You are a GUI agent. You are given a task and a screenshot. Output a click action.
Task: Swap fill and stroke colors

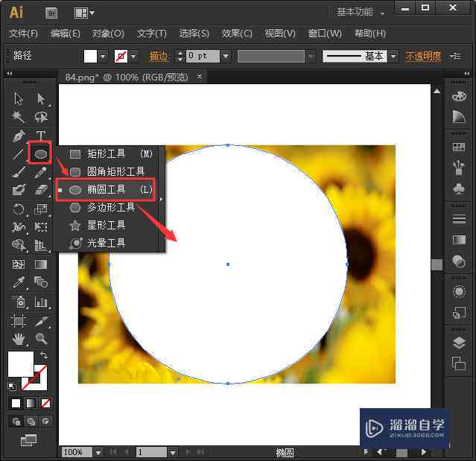point(44,355)
